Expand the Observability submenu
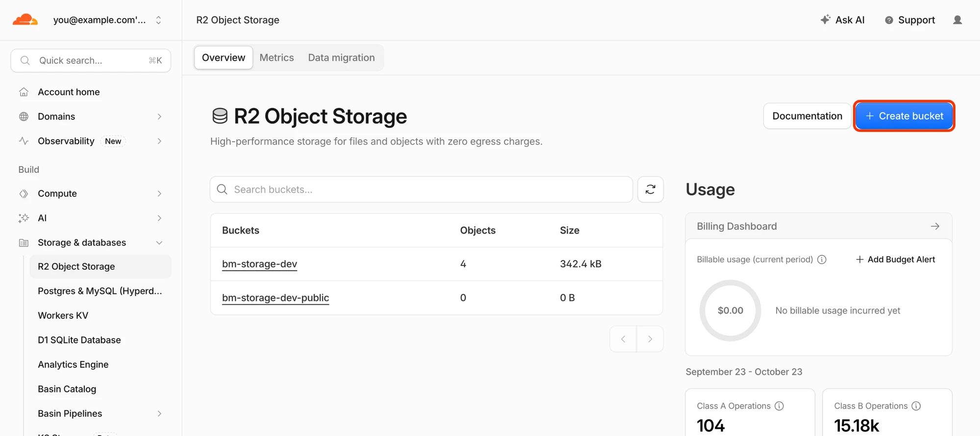 pyautogui.click(x=159, y=141)
